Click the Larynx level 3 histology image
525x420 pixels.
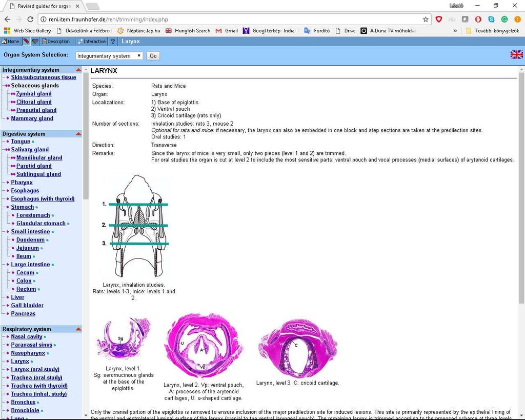(298, 348)
